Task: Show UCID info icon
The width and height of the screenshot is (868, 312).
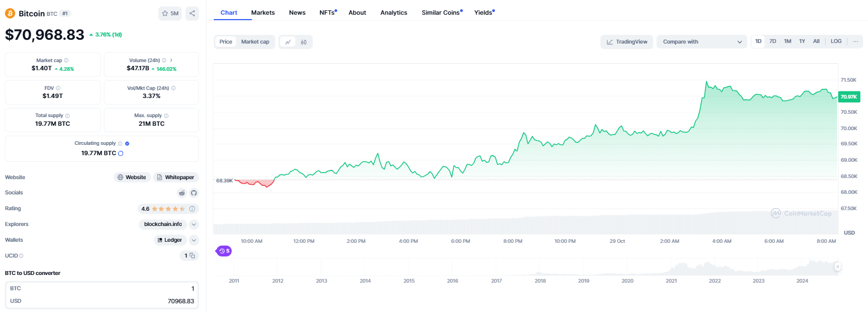Action: point(21,256)
